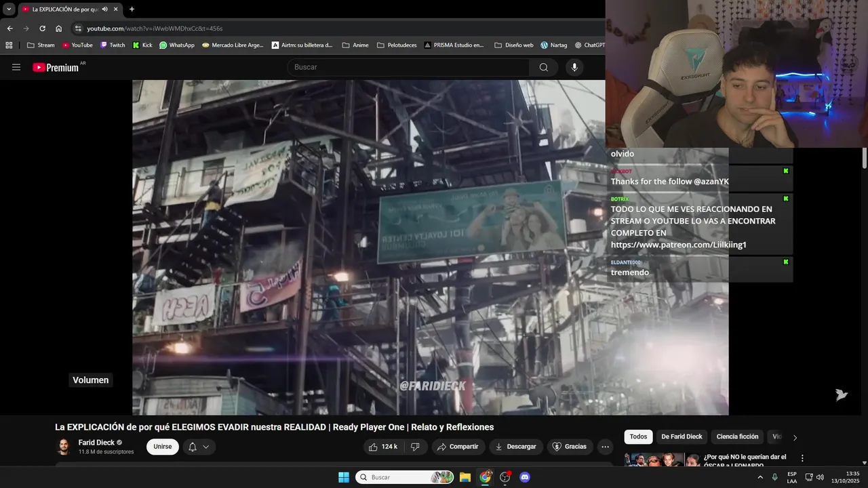The image size is (868, 488).
Task: Click the Compartir share button
Action: [458, 447]
